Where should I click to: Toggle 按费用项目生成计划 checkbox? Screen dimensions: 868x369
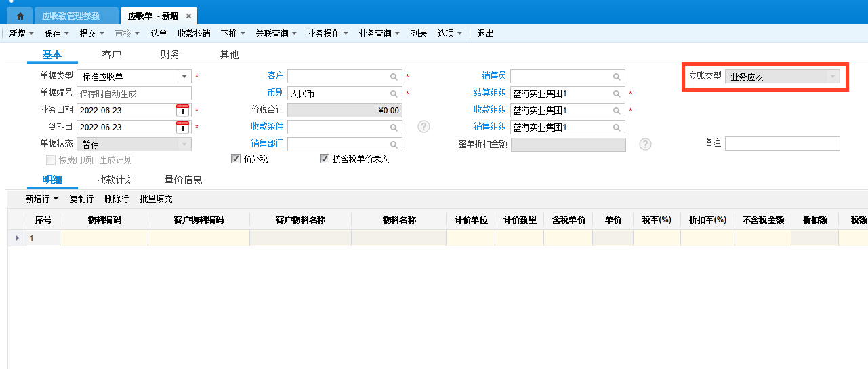click(x=50, y=160)
